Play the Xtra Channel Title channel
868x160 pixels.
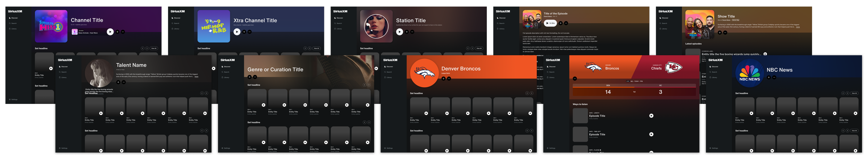click(237, 32)
